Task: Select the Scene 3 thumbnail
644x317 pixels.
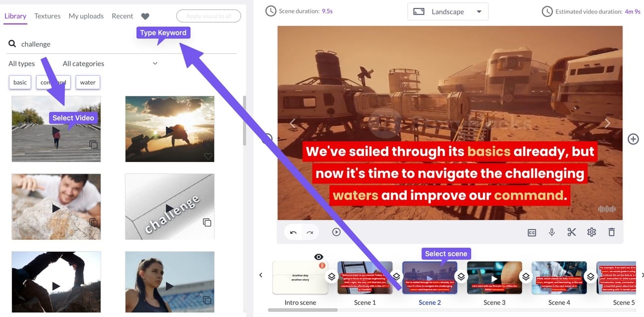Action: (x=494, y=278)
